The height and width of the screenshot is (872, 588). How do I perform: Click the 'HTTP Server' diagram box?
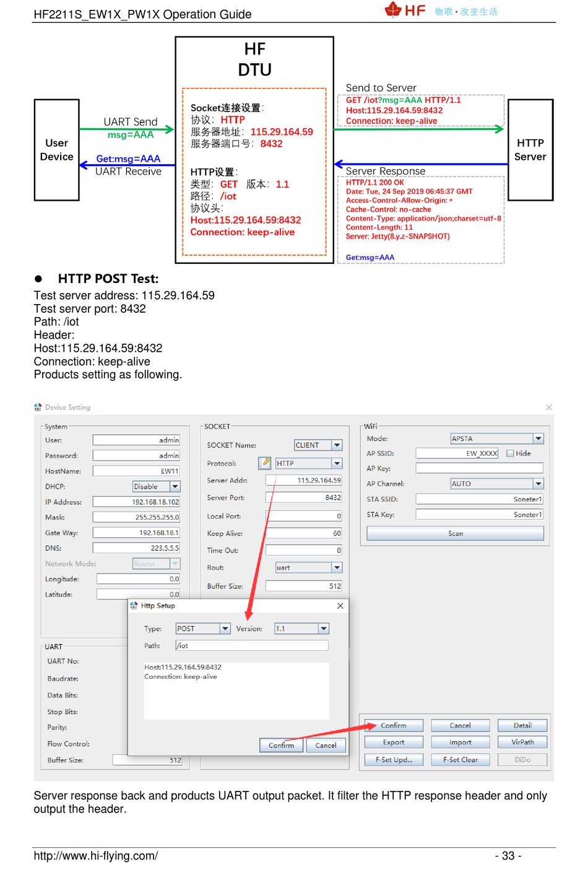(530, 150)
